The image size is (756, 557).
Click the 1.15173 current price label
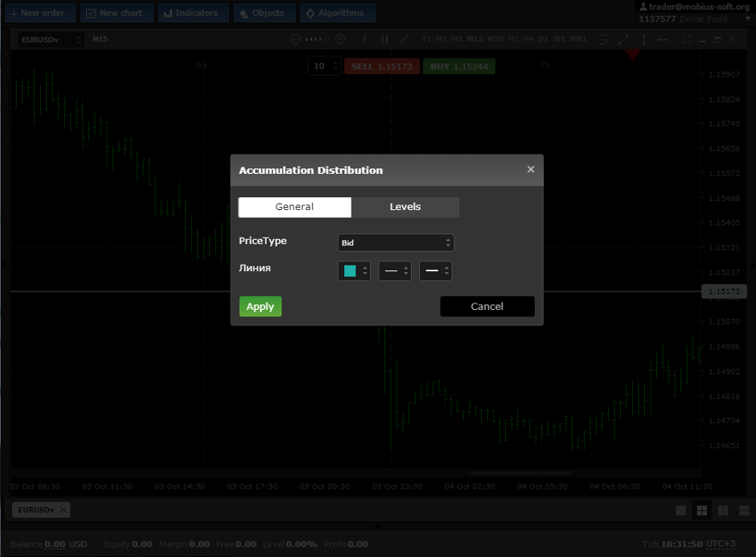[724, 291]
